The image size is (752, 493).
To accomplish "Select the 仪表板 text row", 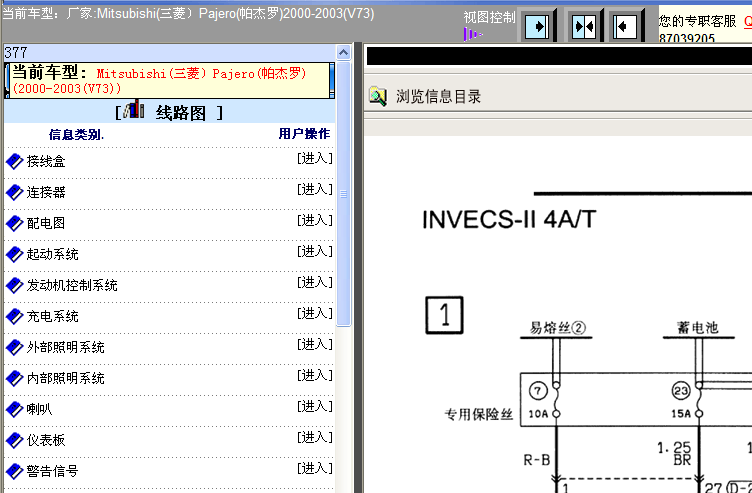I will [x=46, y=440].
